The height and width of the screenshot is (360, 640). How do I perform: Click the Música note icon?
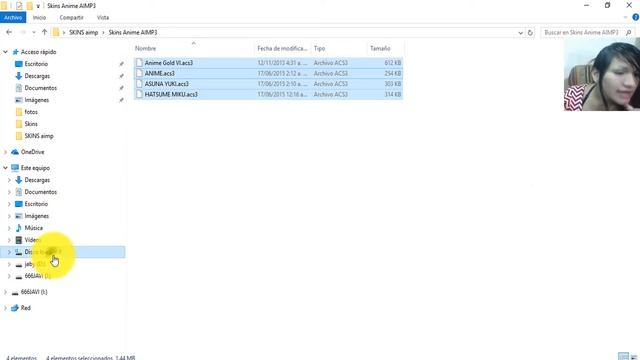pos(18,228)
